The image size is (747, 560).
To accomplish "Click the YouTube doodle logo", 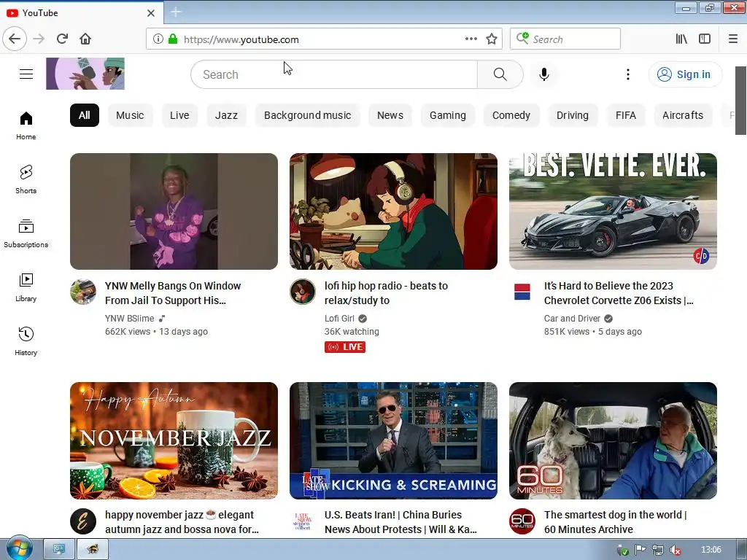I will tap(85, 74).
